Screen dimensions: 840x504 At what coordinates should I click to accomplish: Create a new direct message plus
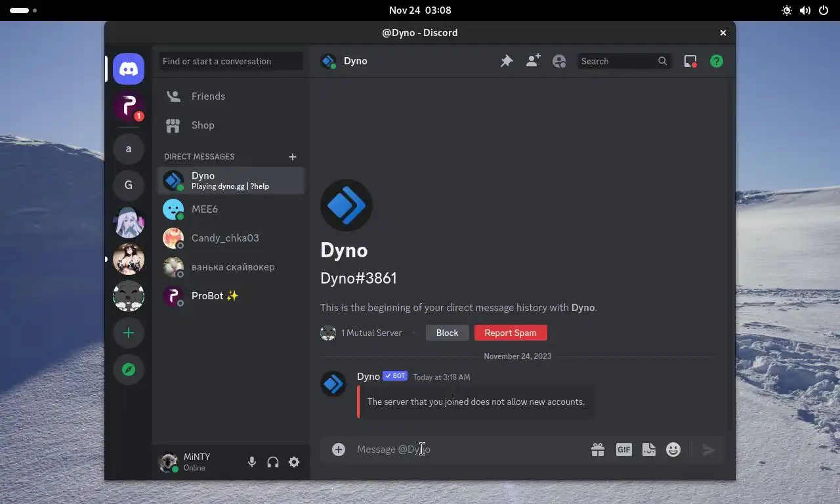pyautogui.click(x=293, y=157)
